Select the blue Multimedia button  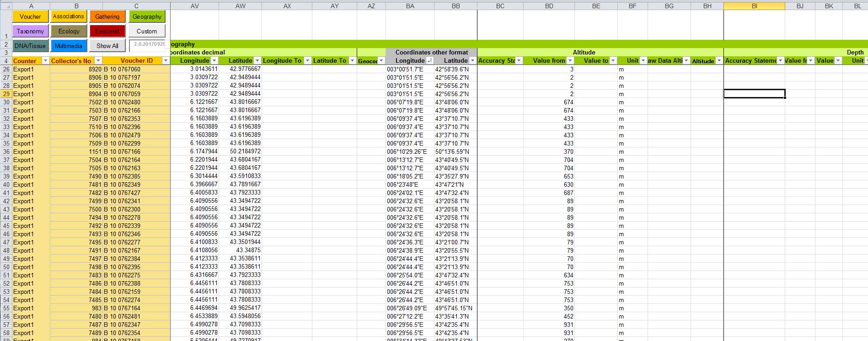[x=69, y=46]
